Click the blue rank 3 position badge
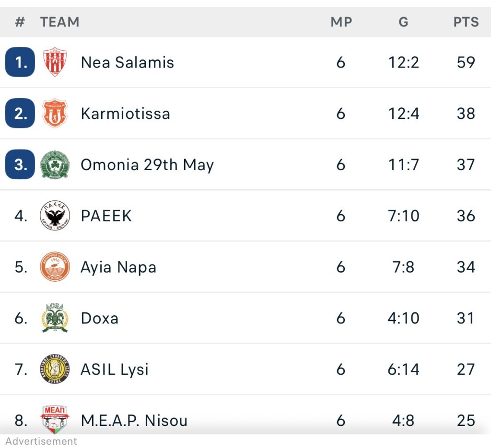The image size is (491, 448). click(20, 165)
